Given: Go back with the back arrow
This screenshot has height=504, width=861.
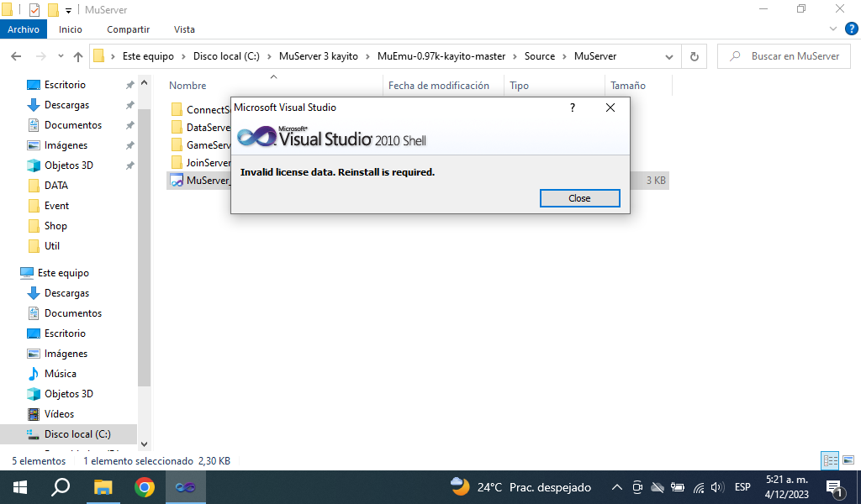Looking at the screenshot, I should click(17, 56).
